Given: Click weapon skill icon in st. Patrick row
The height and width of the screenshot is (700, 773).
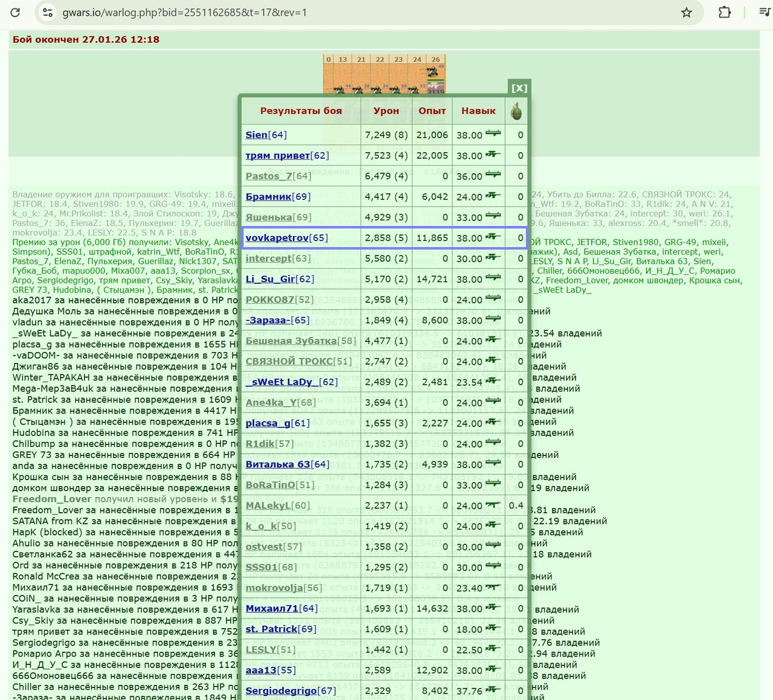Looking at the screenshot, I should 493,626.
